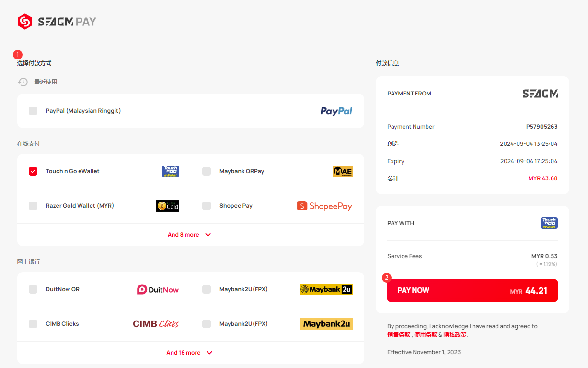Click the Touch n Go eWallet logo in the payment list

coord(171,171)
